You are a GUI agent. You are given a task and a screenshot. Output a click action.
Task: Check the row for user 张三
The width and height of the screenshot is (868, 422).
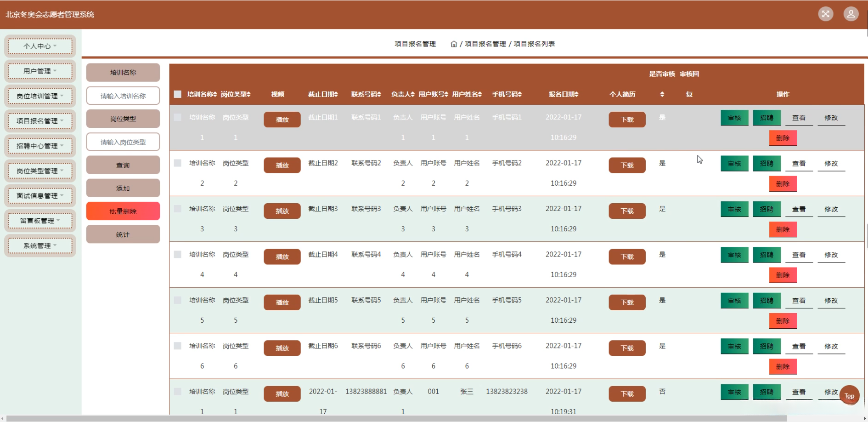(178, 392)
